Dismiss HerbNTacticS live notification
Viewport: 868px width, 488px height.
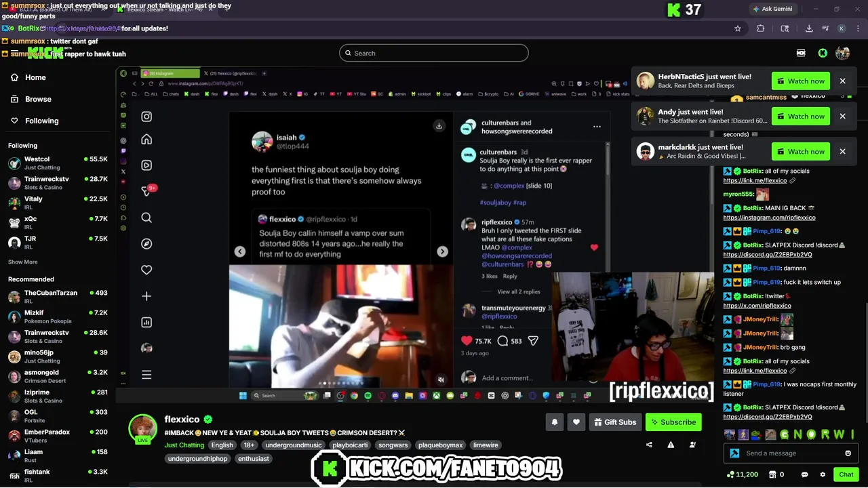[842, 81]
